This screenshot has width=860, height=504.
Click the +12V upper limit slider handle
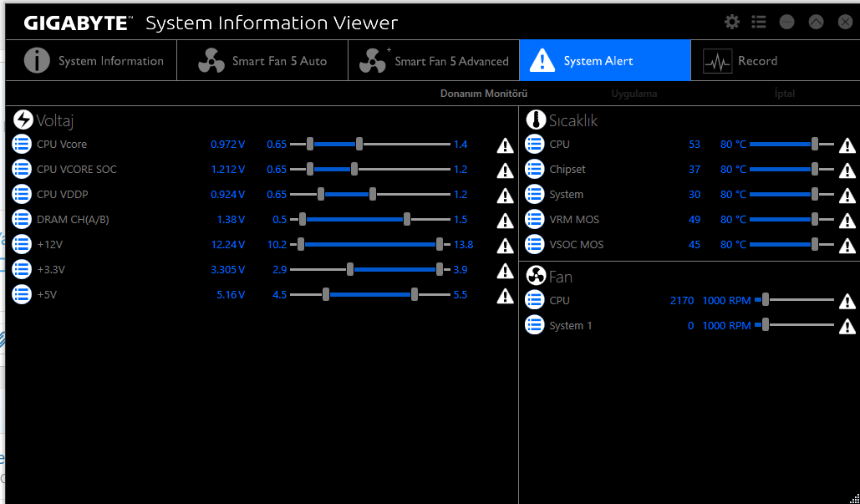pyautogui.click(x=440, y=245)
